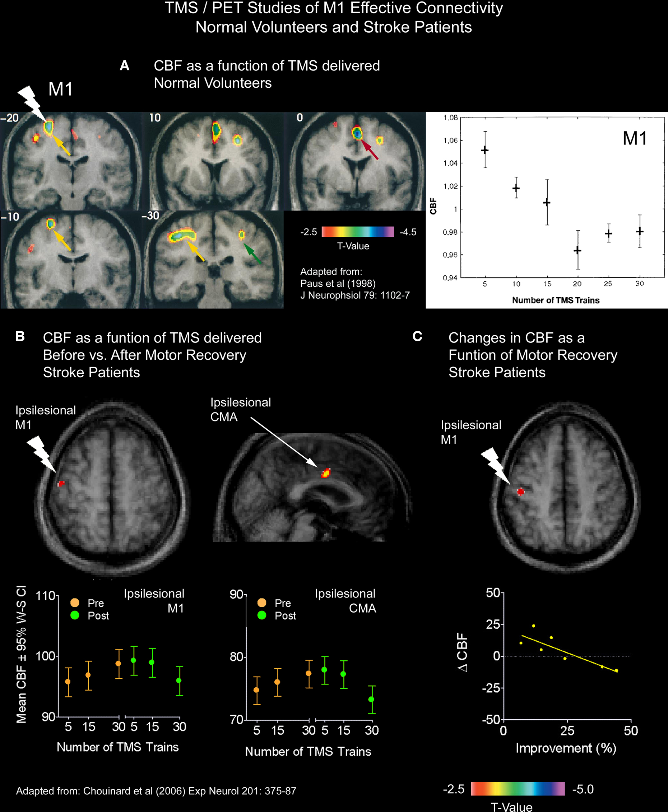Click the red activation spot in panel B axial brain

click(x=61, y=484)
